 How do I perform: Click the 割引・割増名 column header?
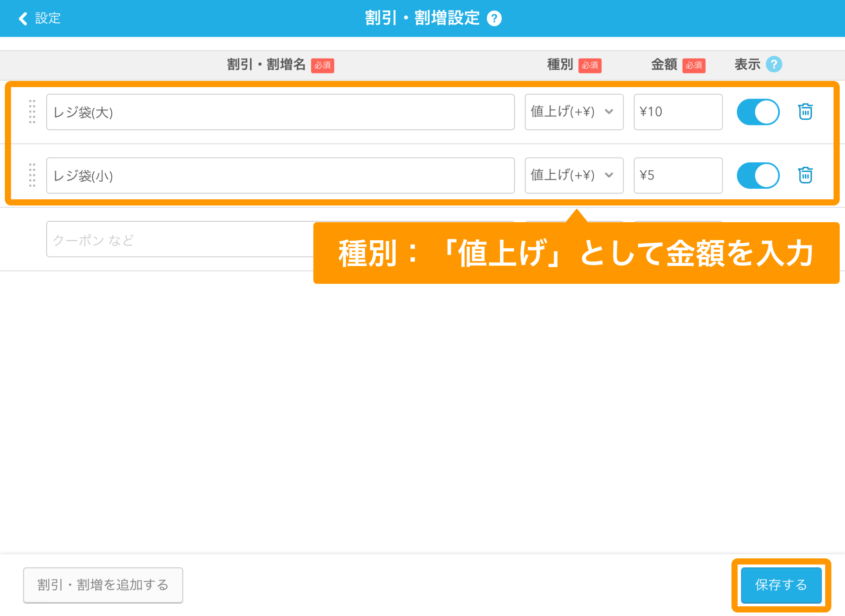coord(266,65)
